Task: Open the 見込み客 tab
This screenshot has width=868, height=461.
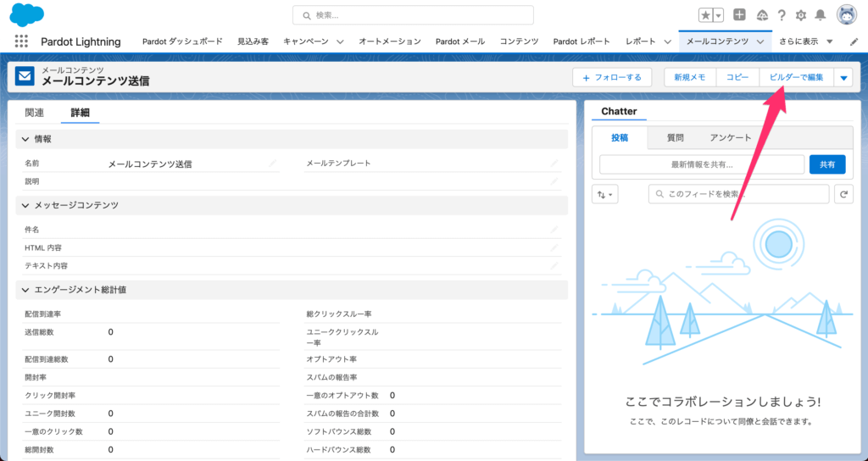Action: coord(253,42)
